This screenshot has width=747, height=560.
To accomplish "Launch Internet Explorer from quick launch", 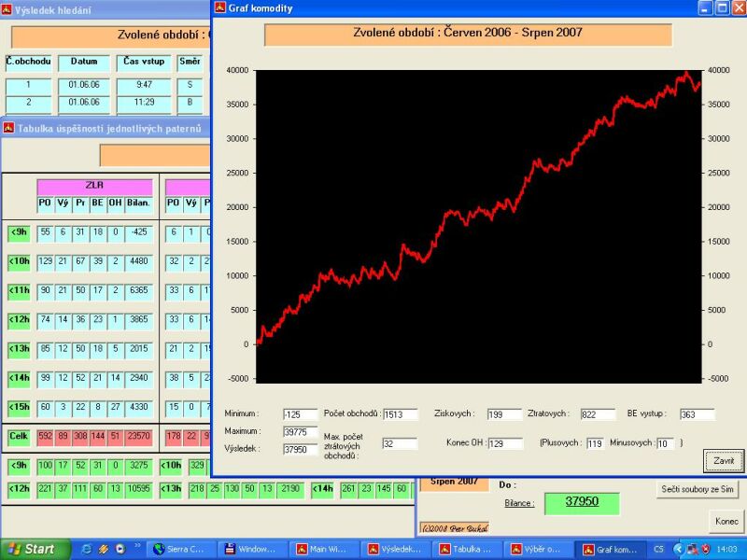I will (87, 549).
